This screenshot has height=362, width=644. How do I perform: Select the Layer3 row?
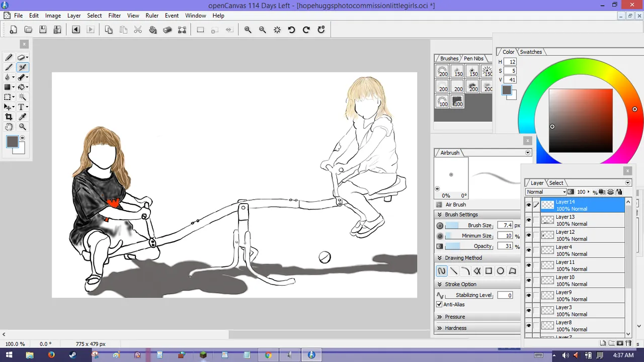coord(583,311)
